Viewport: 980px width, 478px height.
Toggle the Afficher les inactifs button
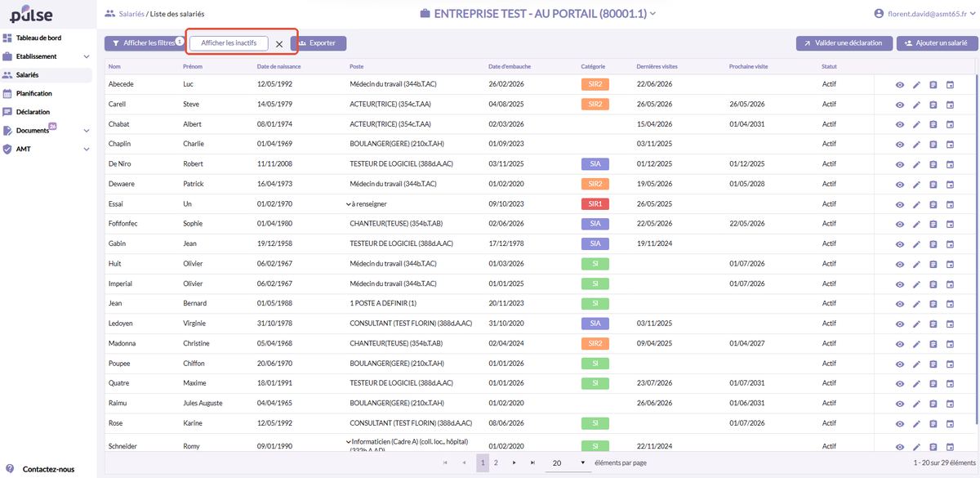(x=229, y=43)
